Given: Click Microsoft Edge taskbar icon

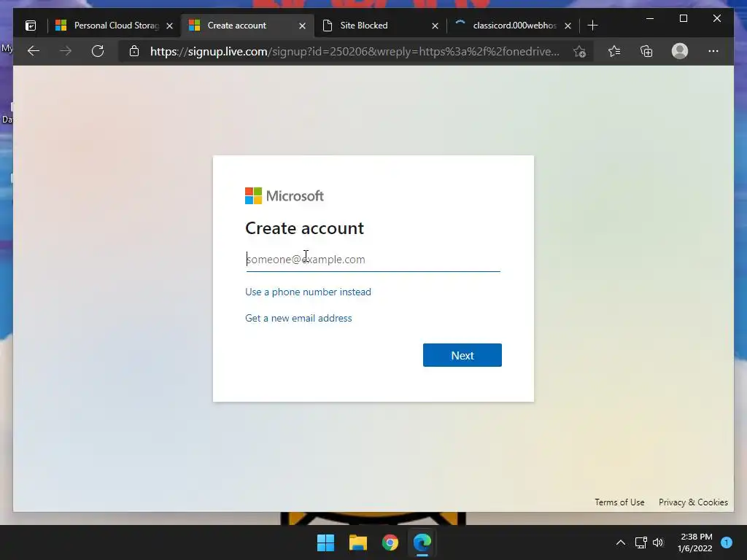Looking at the screenshot, I should (422, 542).
